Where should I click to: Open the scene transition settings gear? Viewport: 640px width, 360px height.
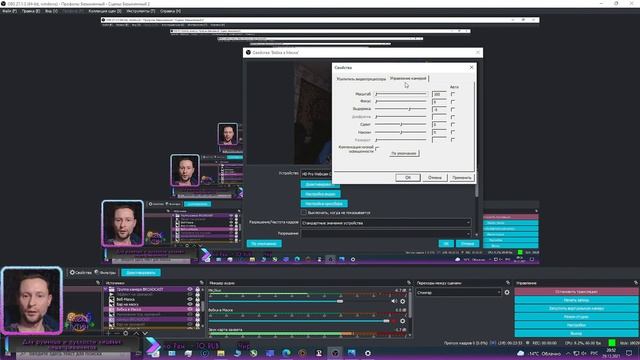[x=507, y=292]
